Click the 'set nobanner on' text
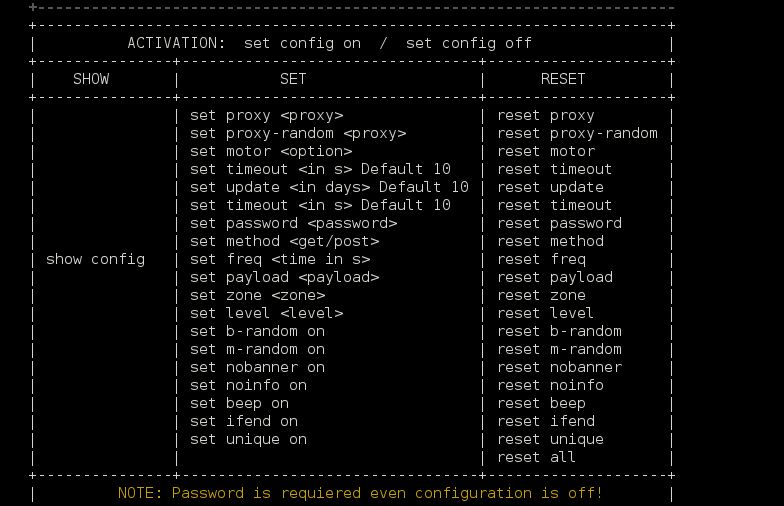Viewport: 784px width, 506px height. click(x=257, y=367)
